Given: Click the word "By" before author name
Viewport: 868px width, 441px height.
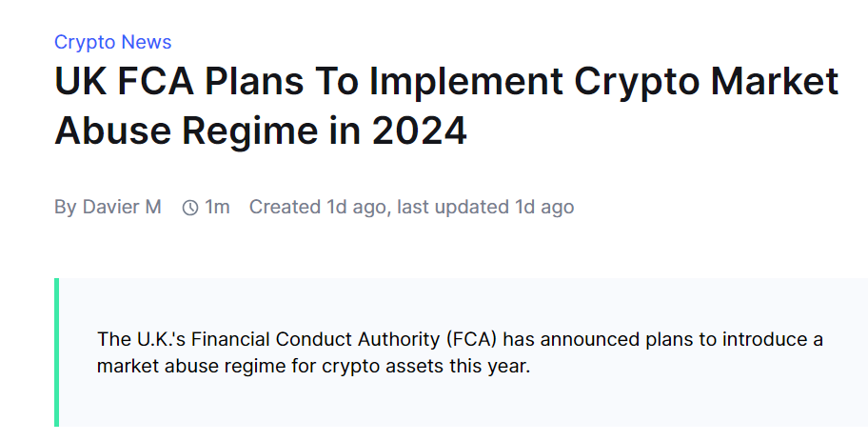Looking at the screenshot, I should pyautogui.click(x=66, y=207).
